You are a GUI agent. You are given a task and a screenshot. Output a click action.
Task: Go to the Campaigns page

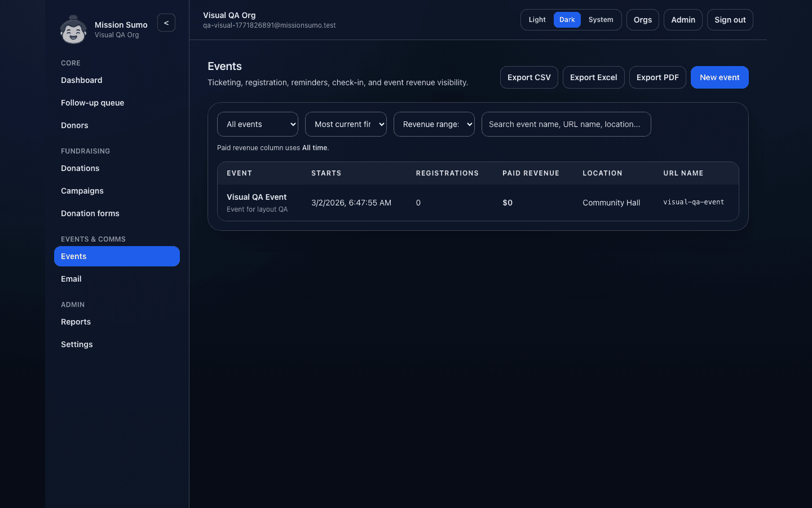[82, 191]
